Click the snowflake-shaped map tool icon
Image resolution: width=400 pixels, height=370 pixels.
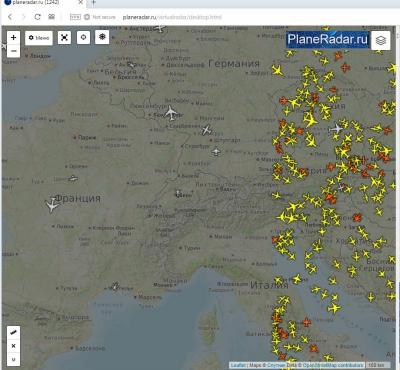[x=102, y=37]
